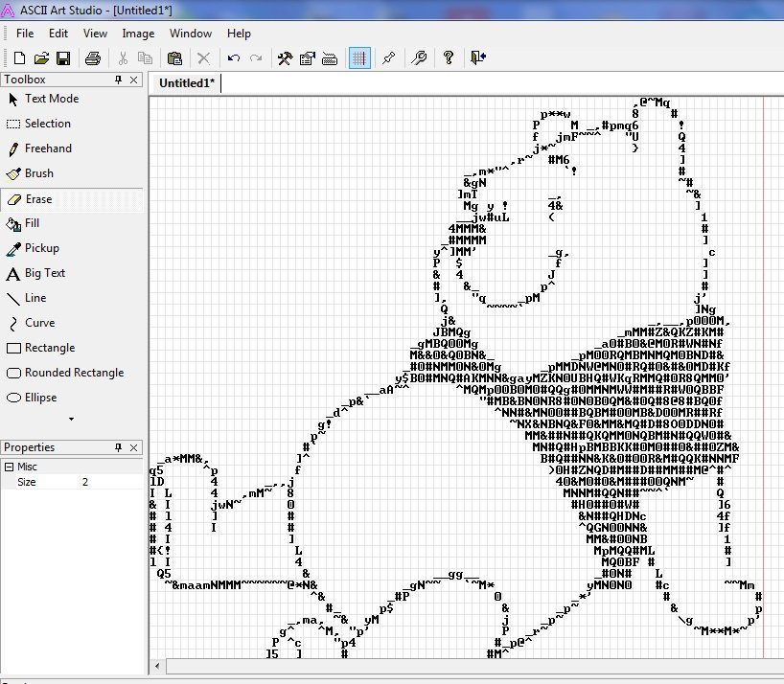Toggle the grid display toolbar button
Viewport: 784px width, 684px height.
click(x=359, y=58)
